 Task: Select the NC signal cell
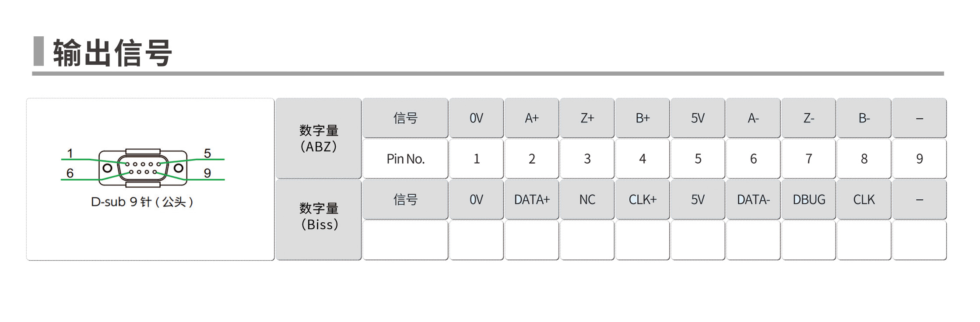tap(587, 199)
